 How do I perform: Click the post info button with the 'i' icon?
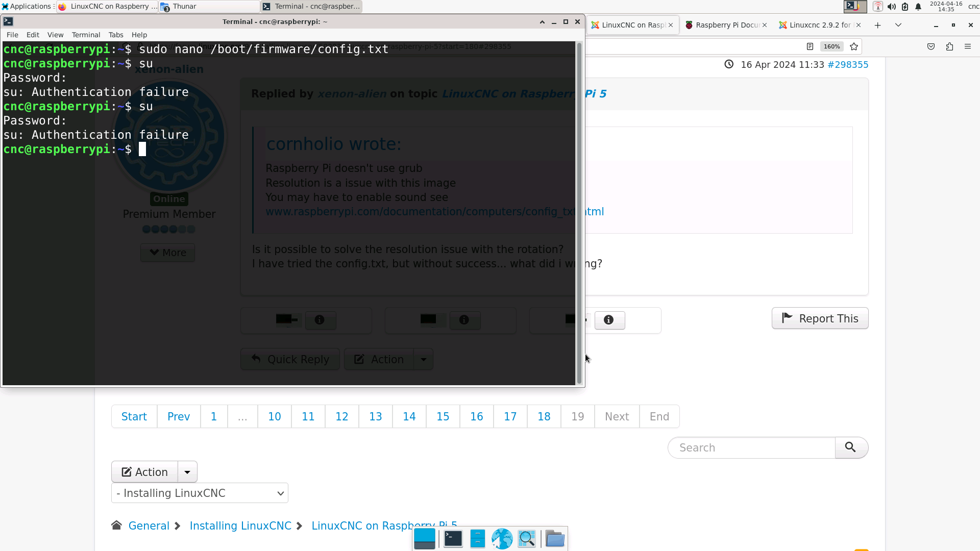click(x=609, y=320)
